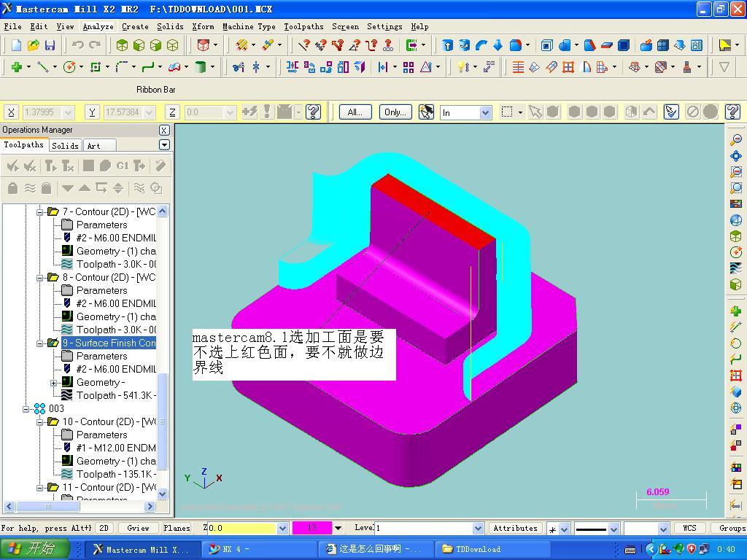Choose the Create Rectangle tool icon
747x560 pixels.
click(x=96, y=67)
